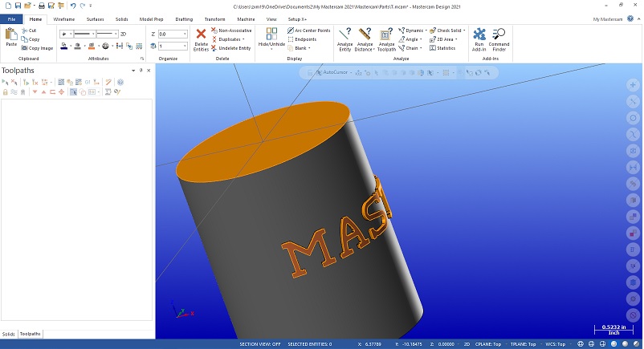Screen dimensions: 644x349
Task: Click the Copy button in Clipboard
Action: click(x=31, y=39)
